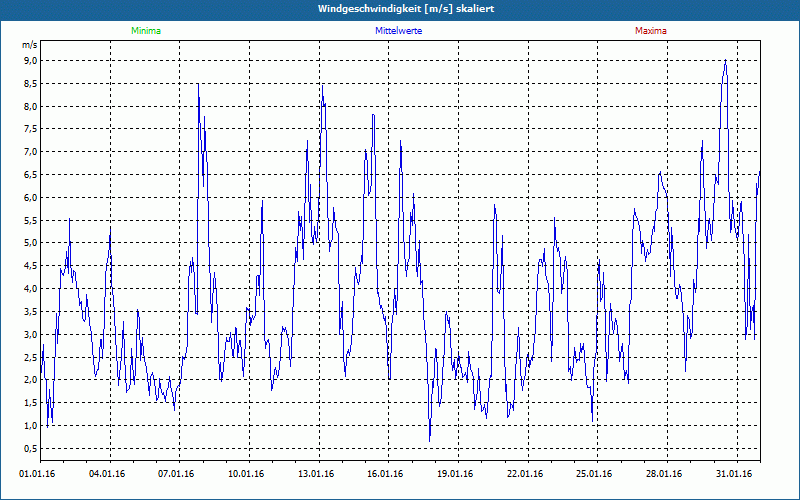
Task: Click the 01.01.16 date on the x-axis
Action: point(37,474)
